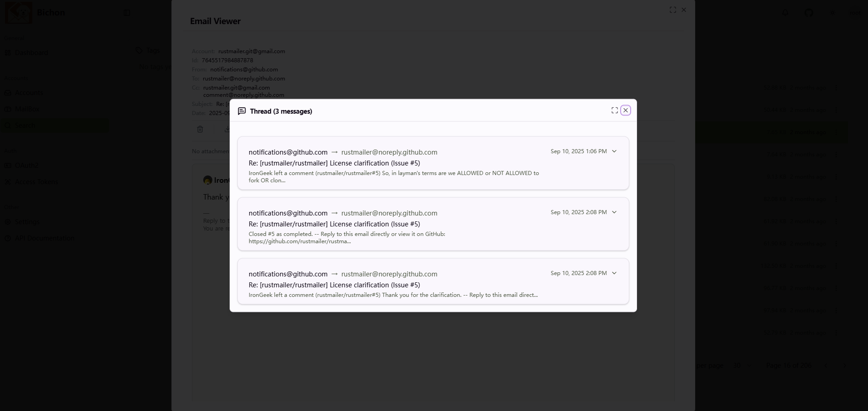Delete the open email using trash icon

[200, 129]
